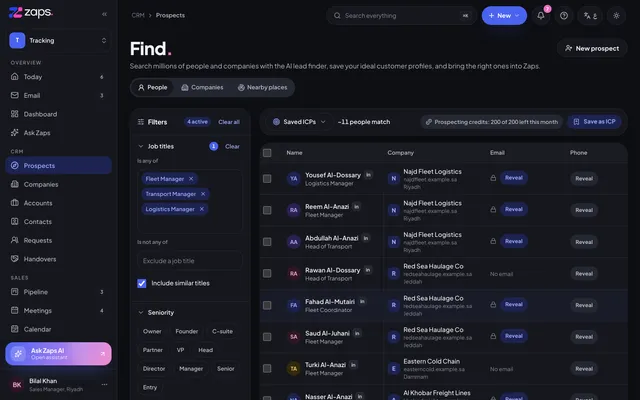Open Email in the sidebar
640x400 pixels.
coord(58,96)
